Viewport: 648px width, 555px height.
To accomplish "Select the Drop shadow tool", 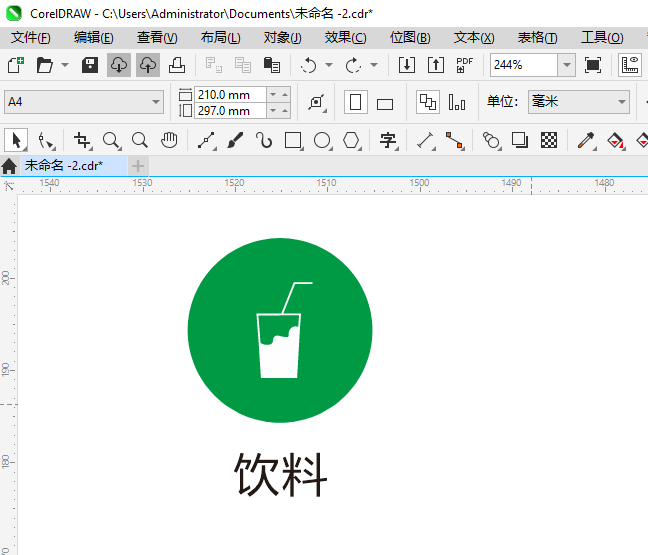I will tap(520, 140).
